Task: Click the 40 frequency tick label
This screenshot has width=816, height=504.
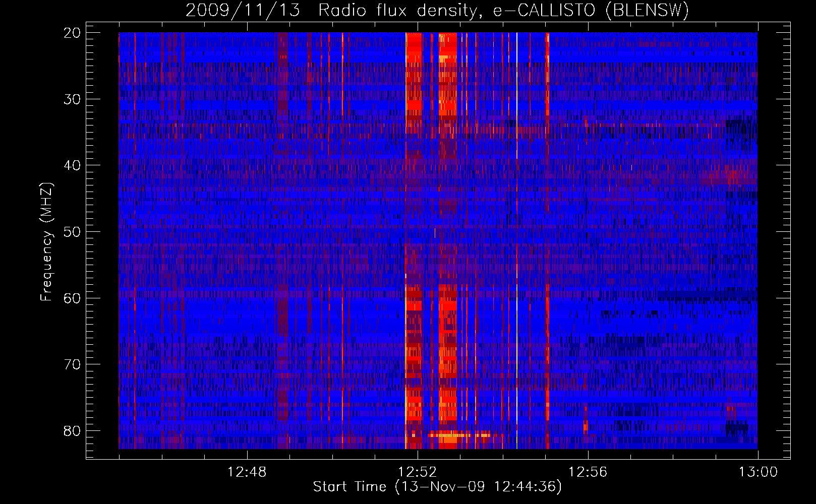Action: tap(72, 165)
